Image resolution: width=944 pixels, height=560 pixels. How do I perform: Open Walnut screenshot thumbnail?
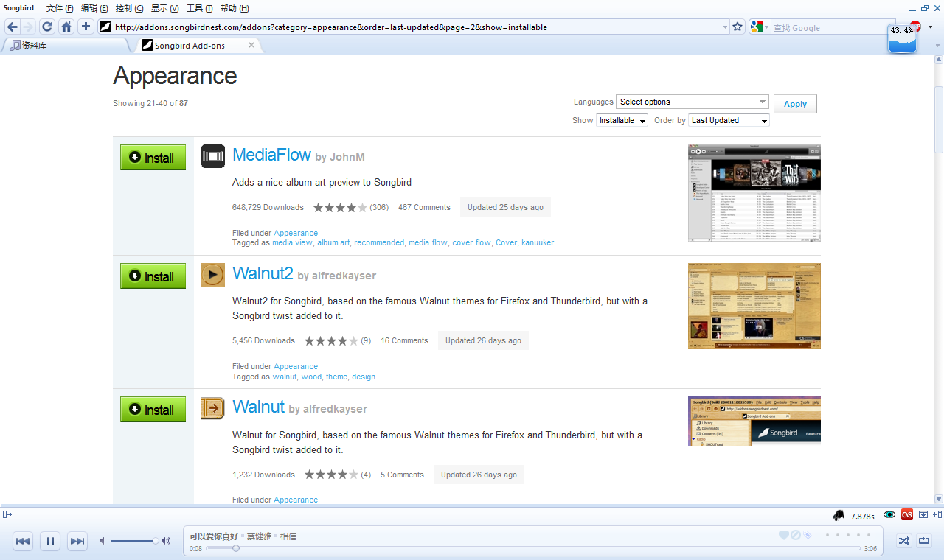coord(754,421)
